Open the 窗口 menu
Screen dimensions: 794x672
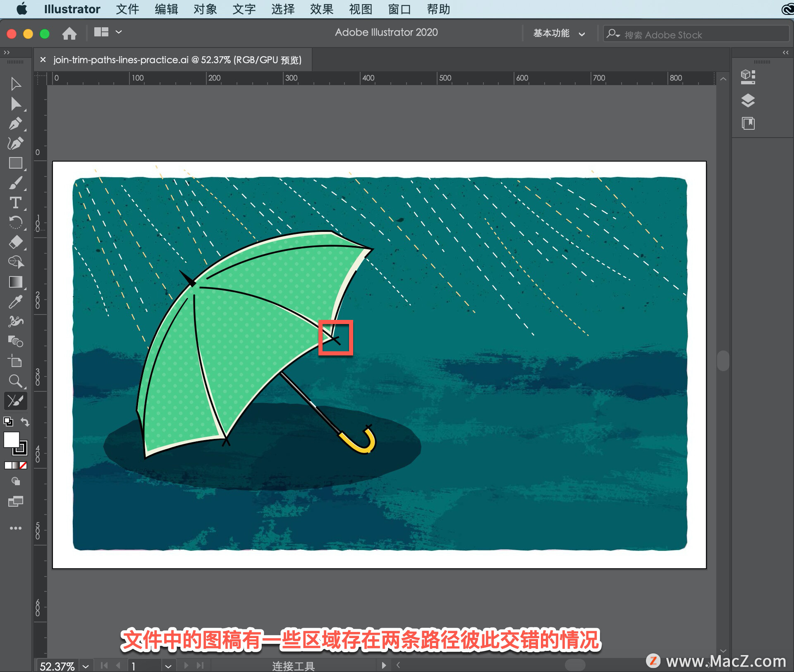point(399,9)
